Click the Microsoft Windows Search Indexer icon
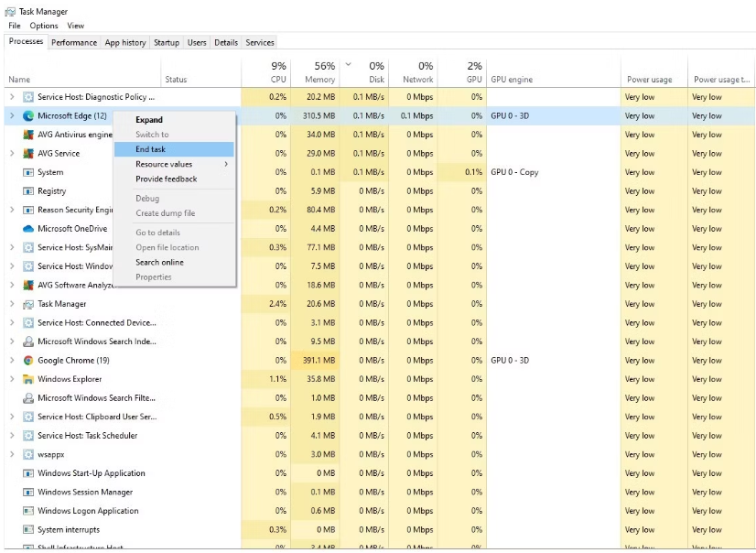The height and width of the screenshot is (553, 756). pyautogui.click(x=28, y=342)
